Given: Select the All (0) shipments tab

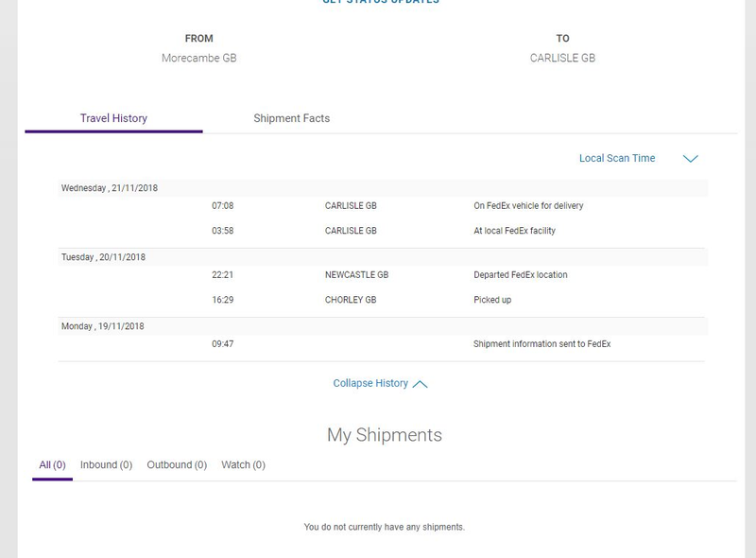Looking at the screenshot, I should (52, 464).
